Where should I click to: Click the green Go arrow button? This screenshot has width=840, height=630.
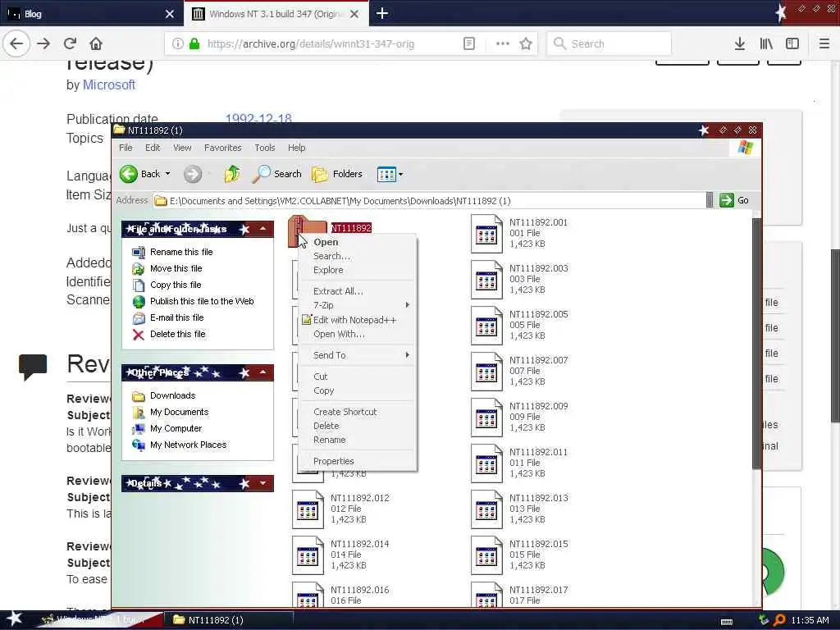(x=727, y=200)
